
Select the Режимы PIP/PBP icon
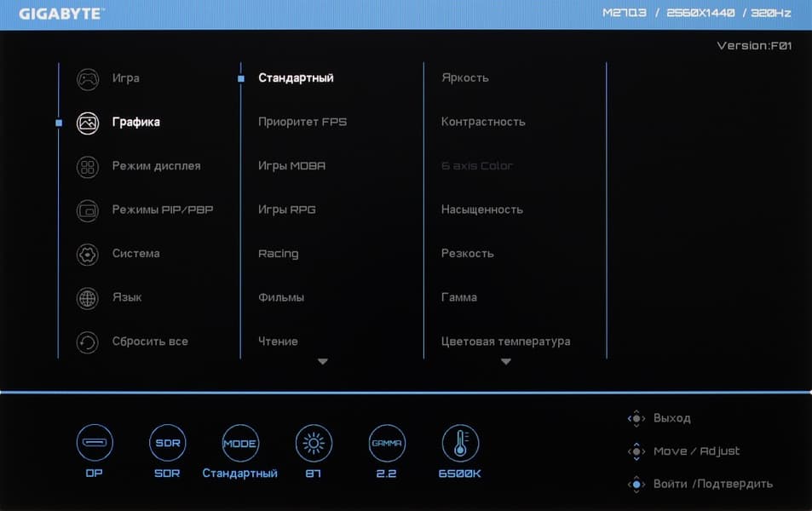coord(88,210)
